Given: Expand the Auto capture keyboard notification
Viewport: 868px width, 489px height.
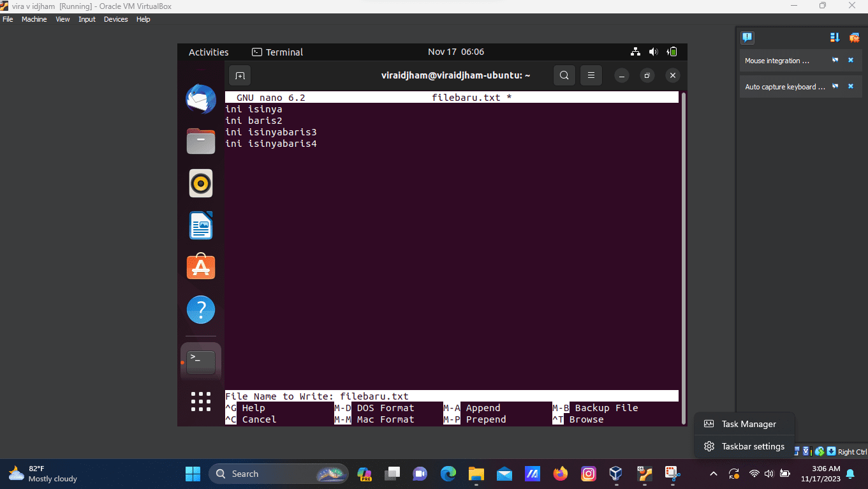Looking at the screenshot, I should (x=835, y=86).
